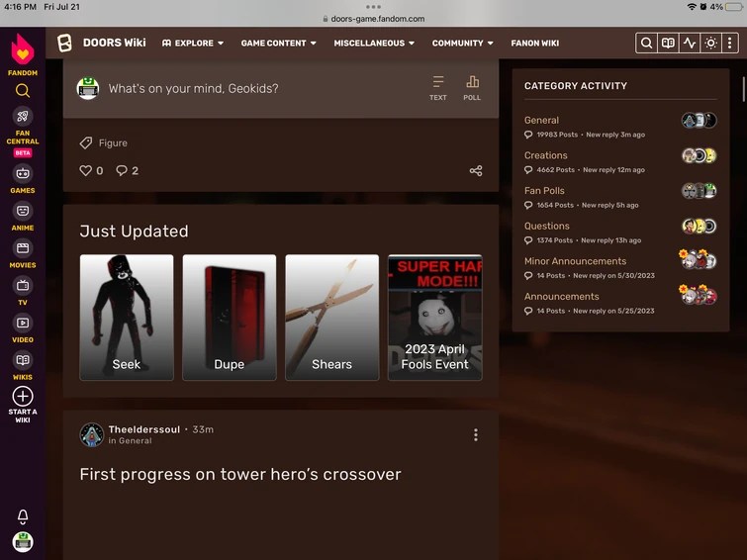Viewport: 747px width, 560px height.
Task: Open the Shears thumbnail card
Action: point(332,318)
